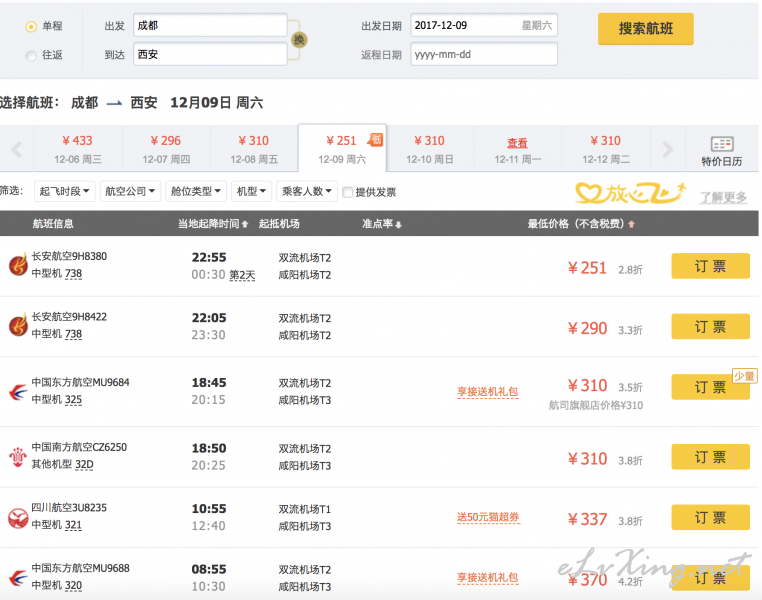Open the 了解更多 learn more link
762x600 pixels.
[723, 197]
